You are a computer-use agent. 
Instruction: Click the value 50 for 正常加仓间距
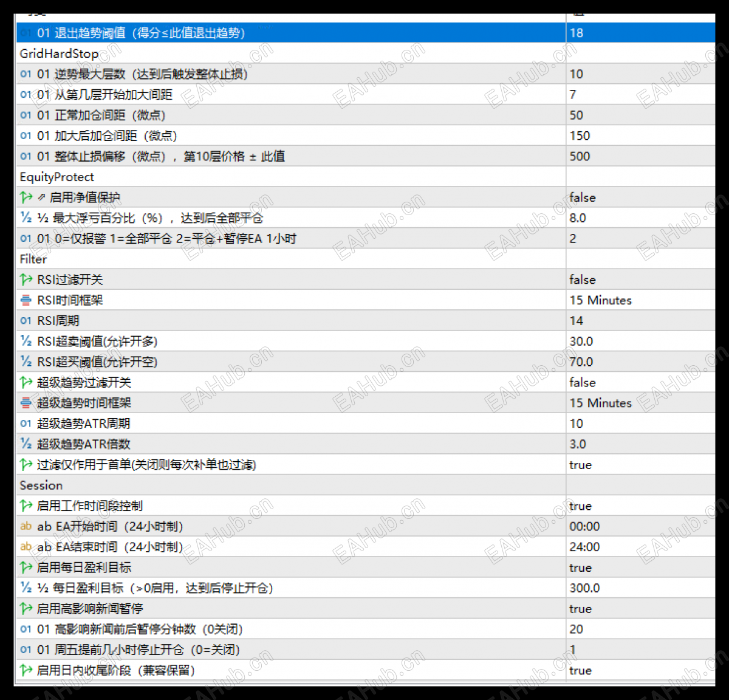click(x=577, y=115)
